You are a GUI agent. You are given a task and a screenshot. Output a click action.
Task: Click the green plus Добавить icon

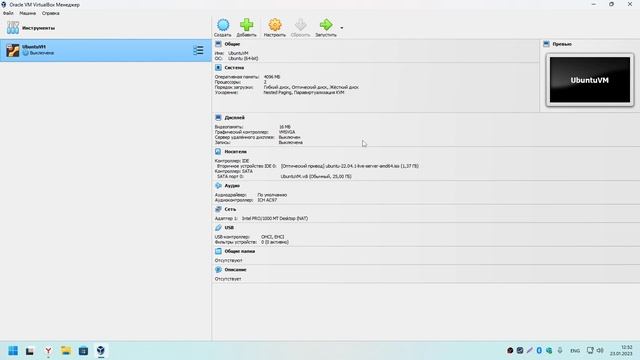click(x=246, y=25)
